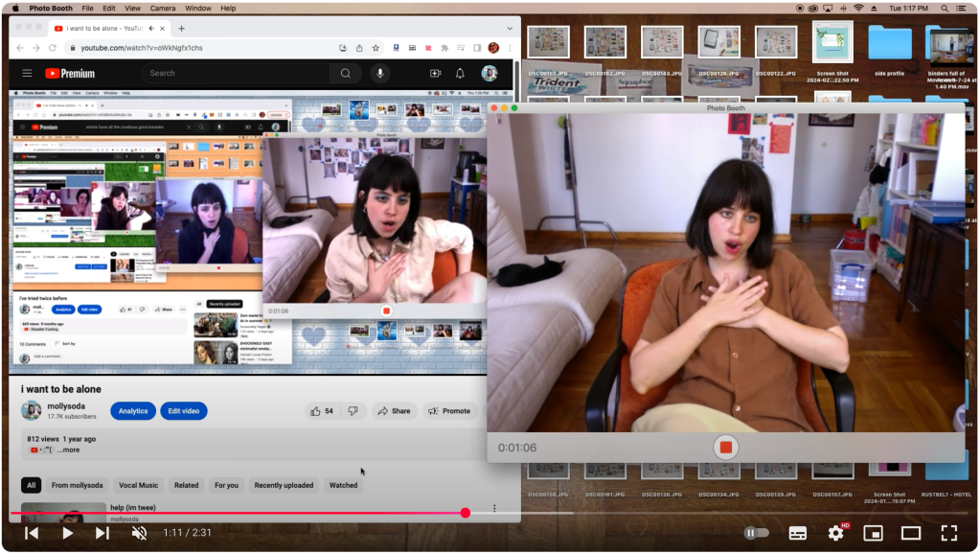This screenshot has width=980, height=554.
Task: Toggle subtitles/closed captions
Action: coord(798,533)
